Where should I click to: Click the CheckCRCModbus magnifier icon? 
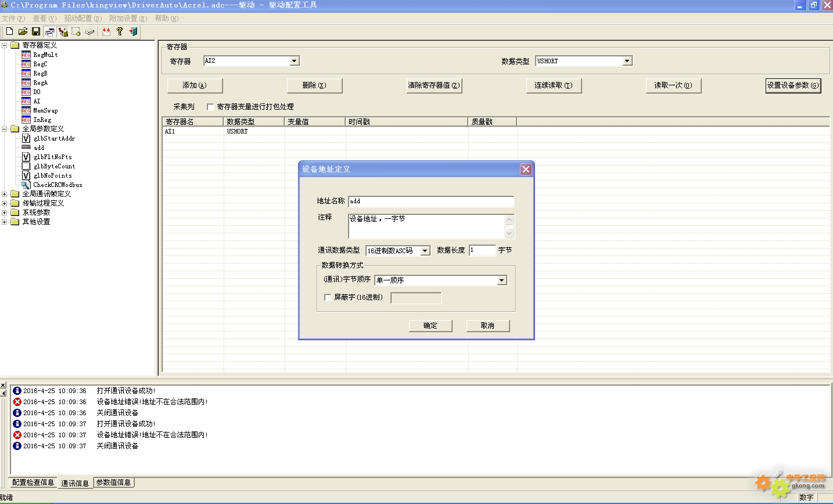(26, 185)
